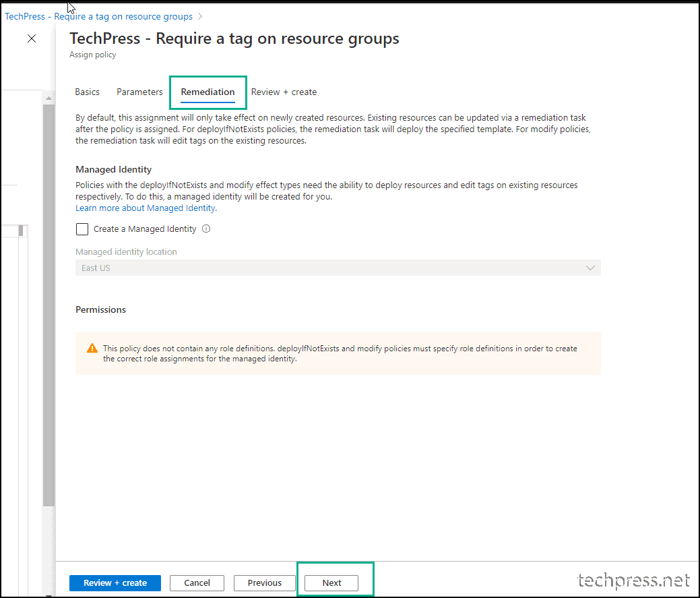This screenshot has width=700, height=598.
Task: Click the small inner scrollbar handle on left
Action: point(21,231)
